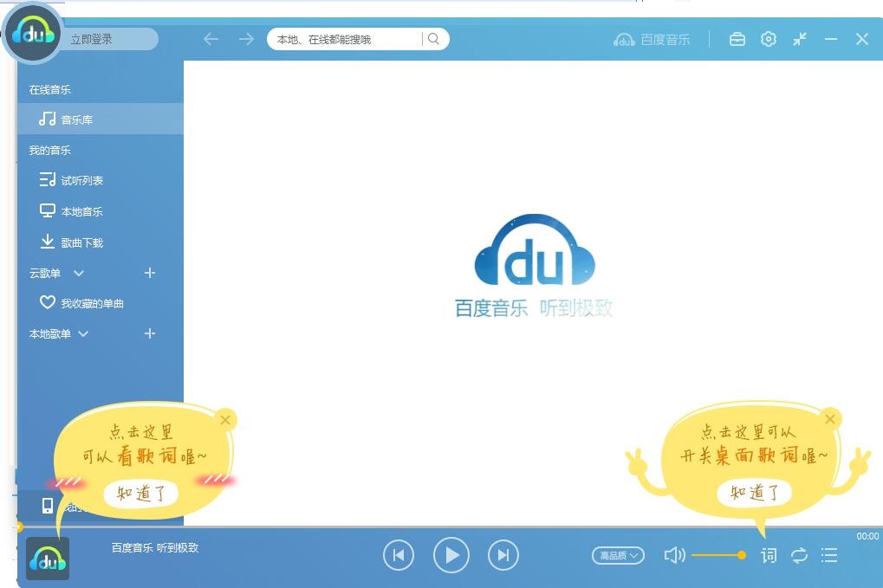Open 本地音乐 in the sidebar
This screenshot has width=883, height=588.
[x=81, y=211]
